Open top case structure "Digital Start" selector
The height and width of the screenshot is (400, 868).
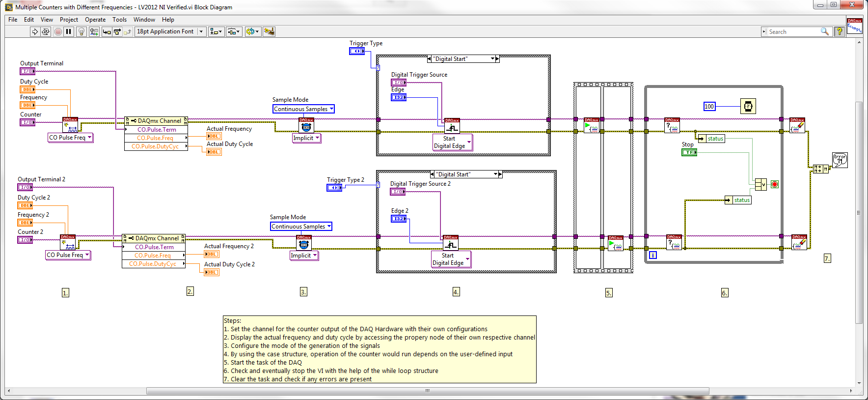click(463, 59)
